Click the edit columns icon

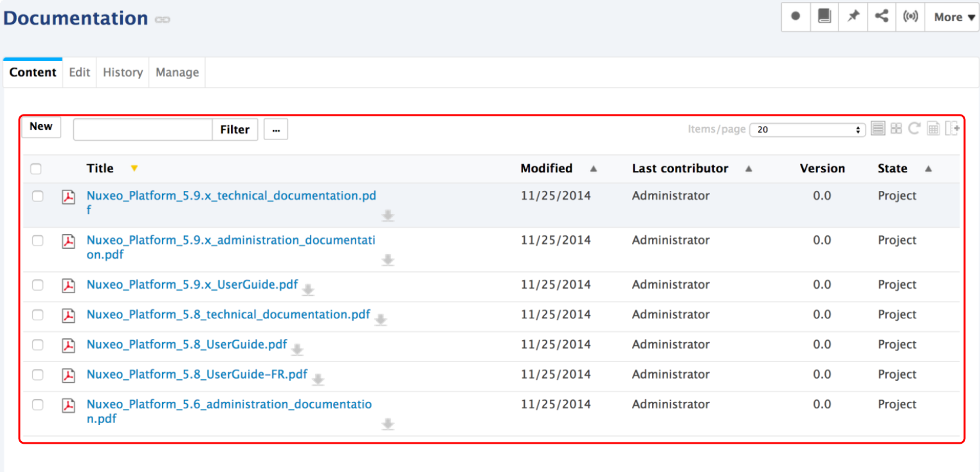[x=952, y=129]
